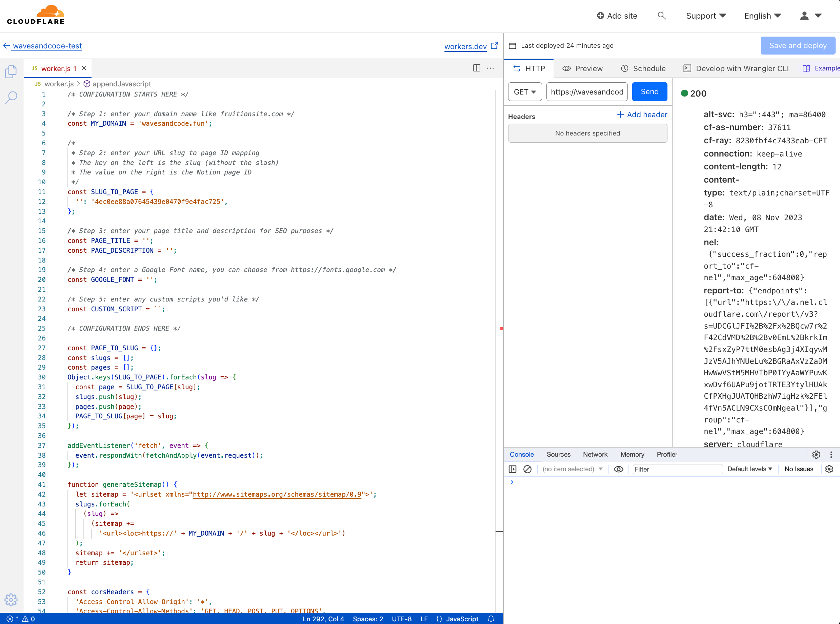Open Settings gear at bottom of sidebar

(11, 600)
